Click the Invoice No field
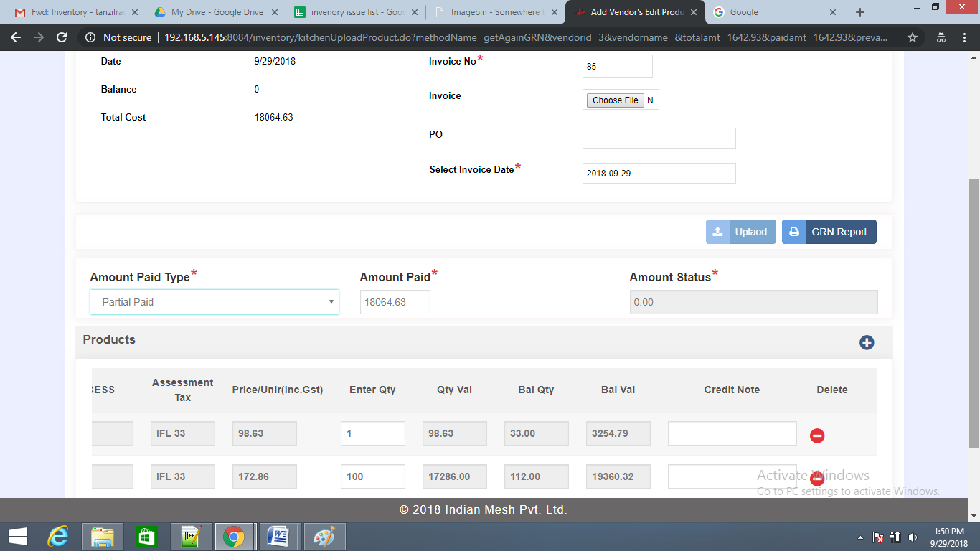Viewport: 980px width, 551px height. coord(618,66)
